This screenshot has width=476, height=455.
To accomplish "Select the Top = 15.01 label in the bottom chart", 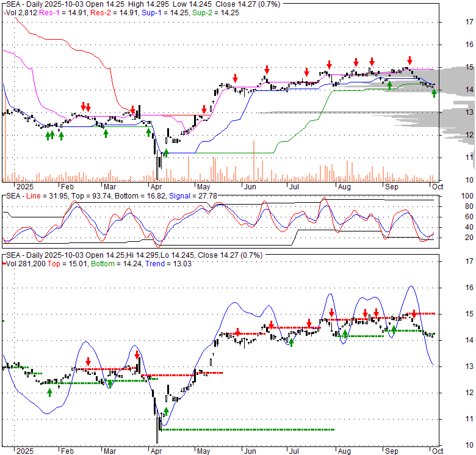I will click(67, 264).
